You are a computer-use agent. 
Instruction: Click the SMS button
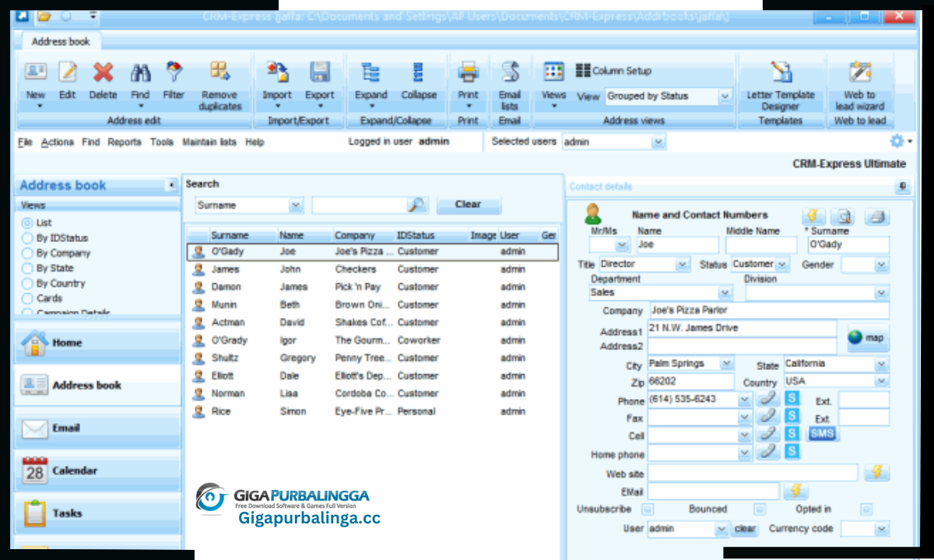coord(823,434)
